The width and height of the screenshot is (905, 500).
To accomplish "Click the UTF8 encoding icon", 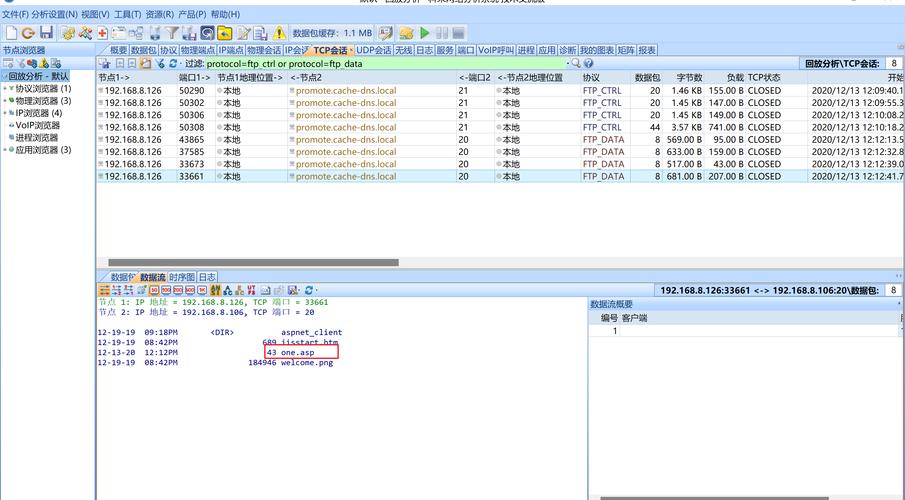I will (x=251, y=290).
